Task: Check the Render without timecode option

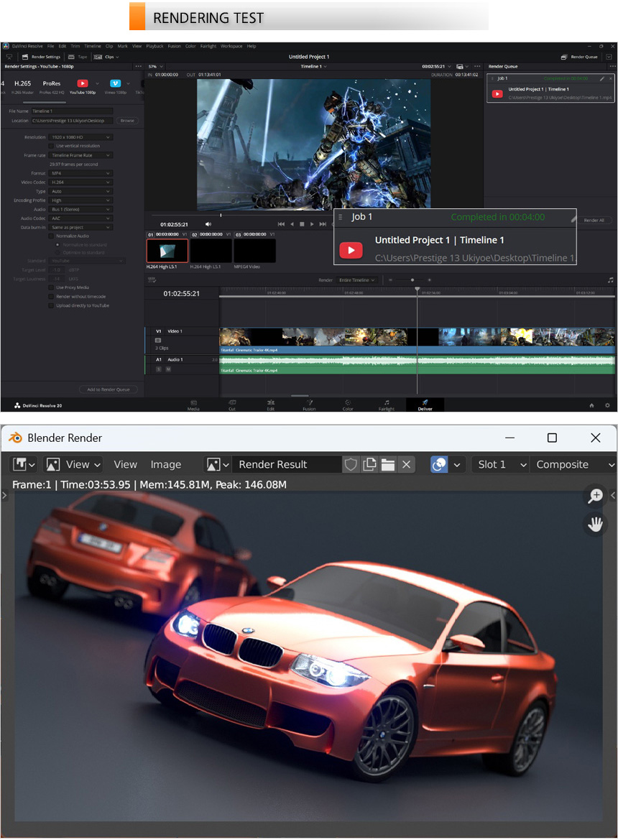Action: click(x=51, y=296)
